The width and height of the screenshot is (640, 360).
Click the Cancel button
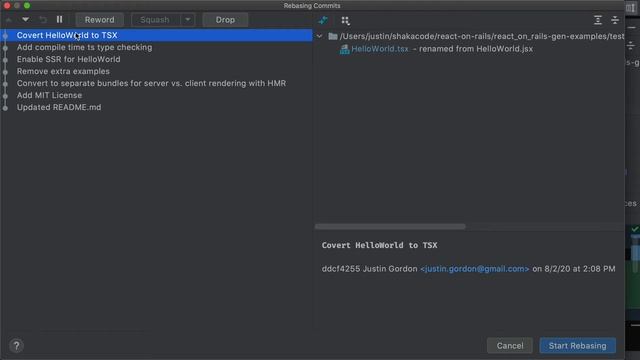click(x=510, y=346)
